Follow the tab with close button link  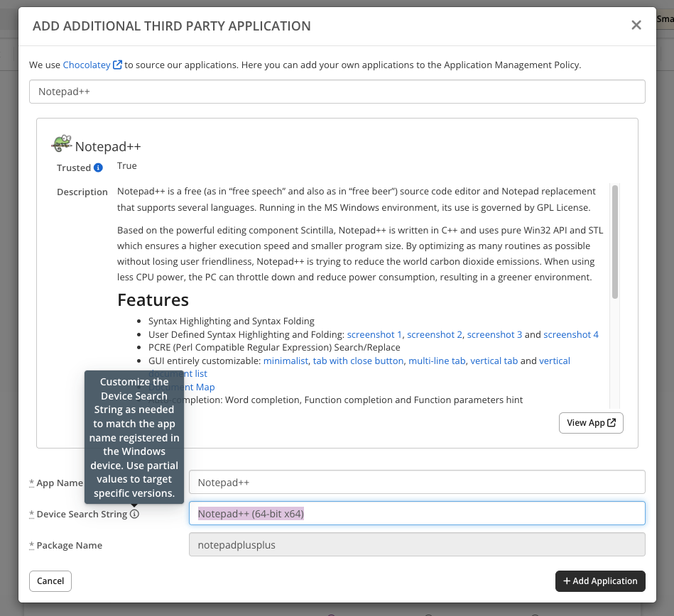click(359, 361)
